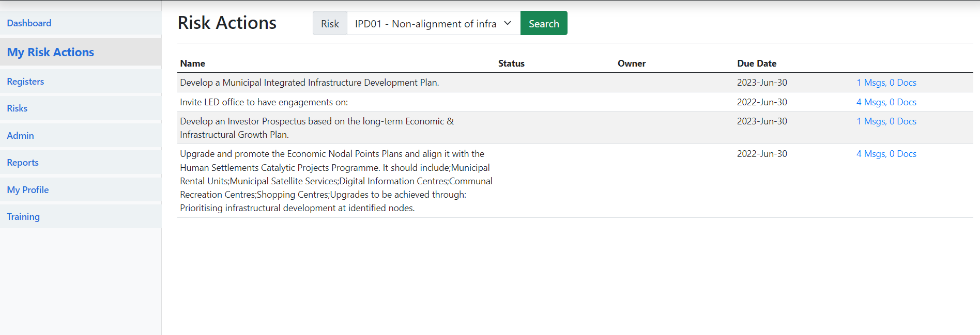This screenshot has height=335, width=980.
Task: Select the Invite LED office action row
Action: coord(264,102)
